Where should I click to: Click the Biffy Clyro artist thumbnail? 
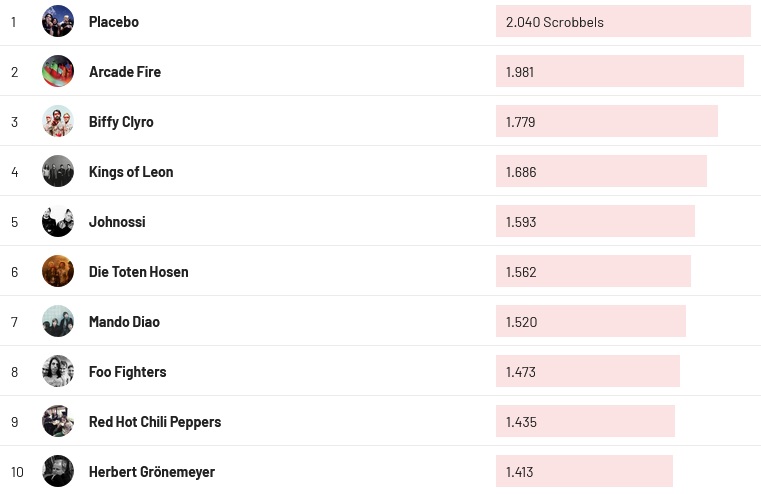click(58, 121)
